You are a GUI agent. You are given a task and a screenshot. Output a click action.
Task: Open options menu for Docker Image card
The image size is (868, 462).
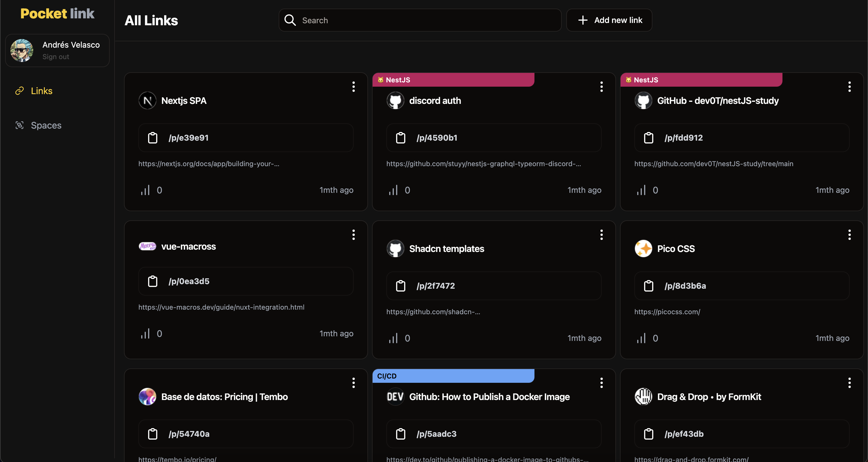(601, 383)
